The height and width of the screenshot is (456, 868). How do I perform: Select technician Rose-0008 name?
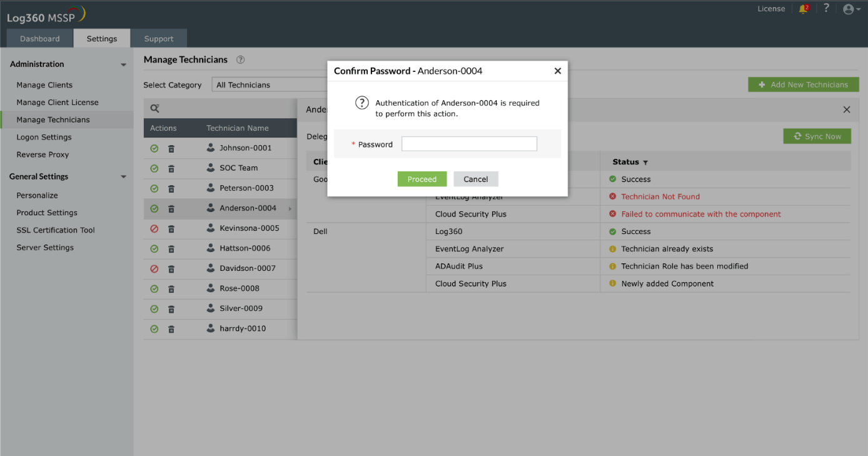[240, 288]
